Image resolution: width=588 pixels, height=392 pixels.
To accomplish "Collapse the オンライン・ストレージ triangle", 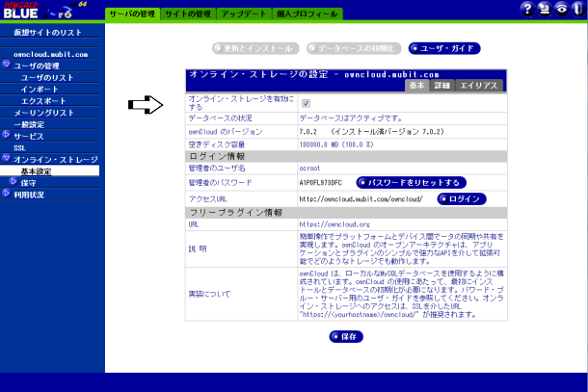I will (6, 158).
